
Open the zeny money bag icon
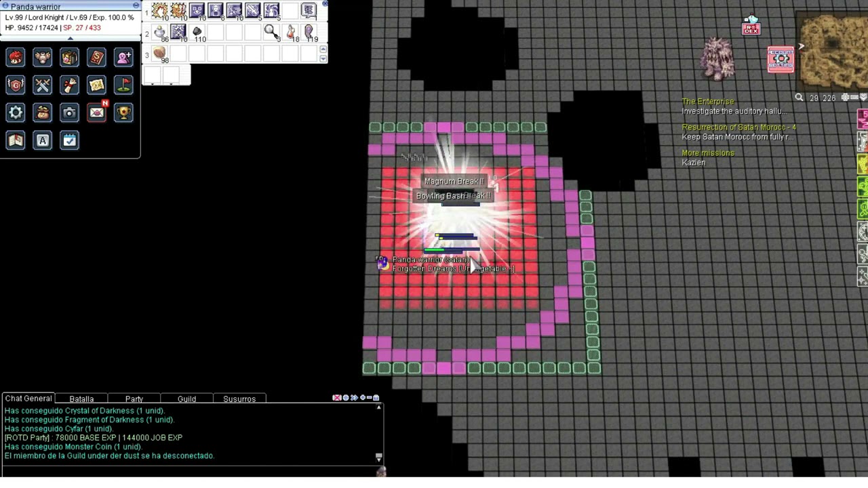point(43,113)
